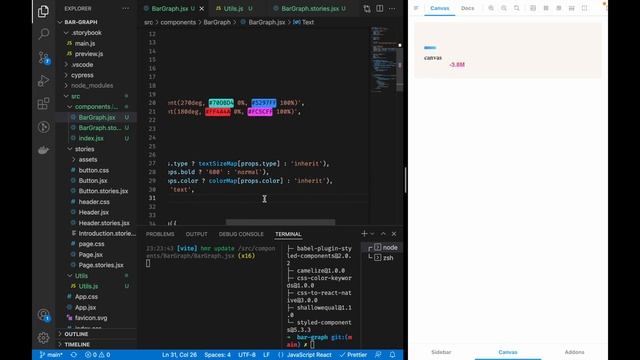Click the #FC5CFF magenta color swatch
The image size is (640, 360).
coord(260,111)
